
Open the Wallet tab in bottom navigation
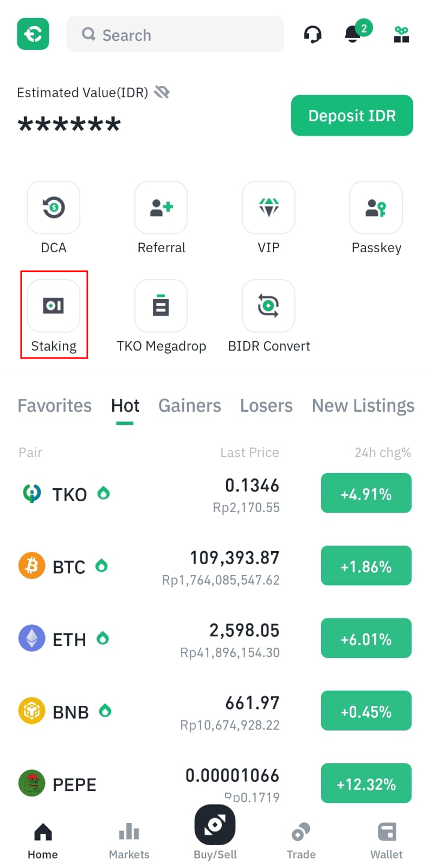[387, 840]
